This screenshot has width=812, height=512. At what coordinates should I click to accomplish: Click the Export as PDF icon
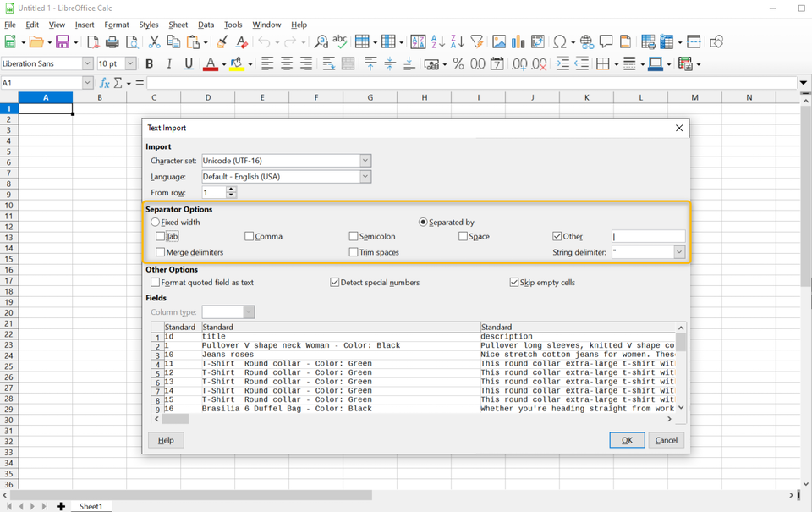pos(93,41)
